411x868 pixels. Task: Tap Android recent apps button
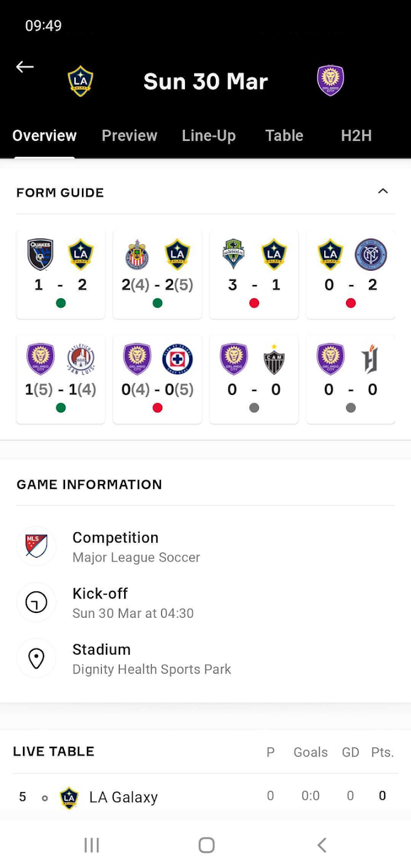coord(92,845)
